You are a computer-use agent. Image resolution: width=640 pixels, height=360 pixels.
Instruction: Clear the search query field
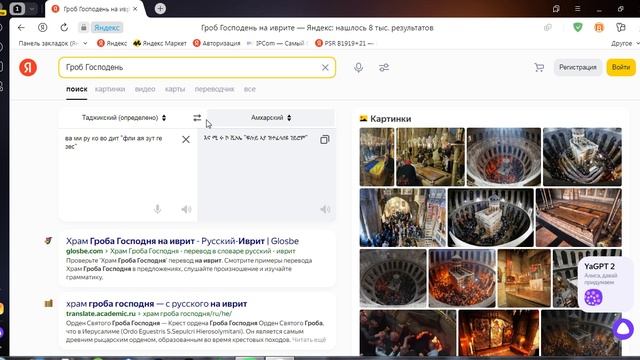tap(325, 67)
